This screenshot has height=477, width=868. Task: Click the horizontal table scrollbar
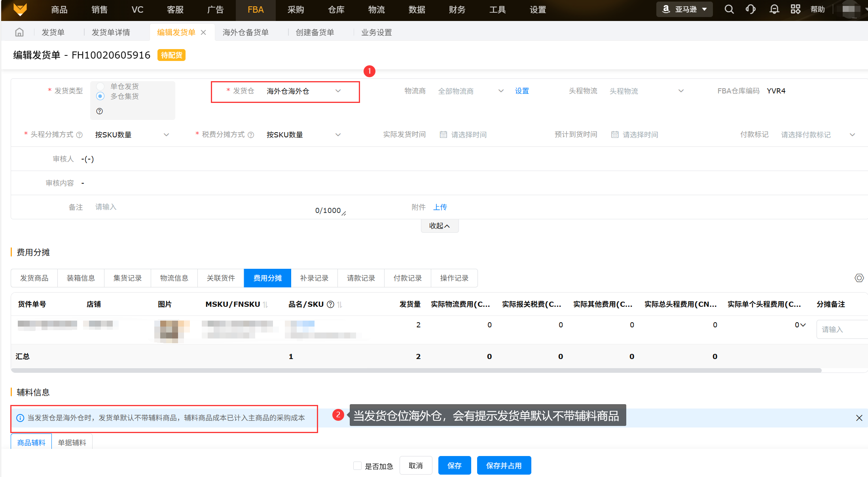tap(415, 371)
